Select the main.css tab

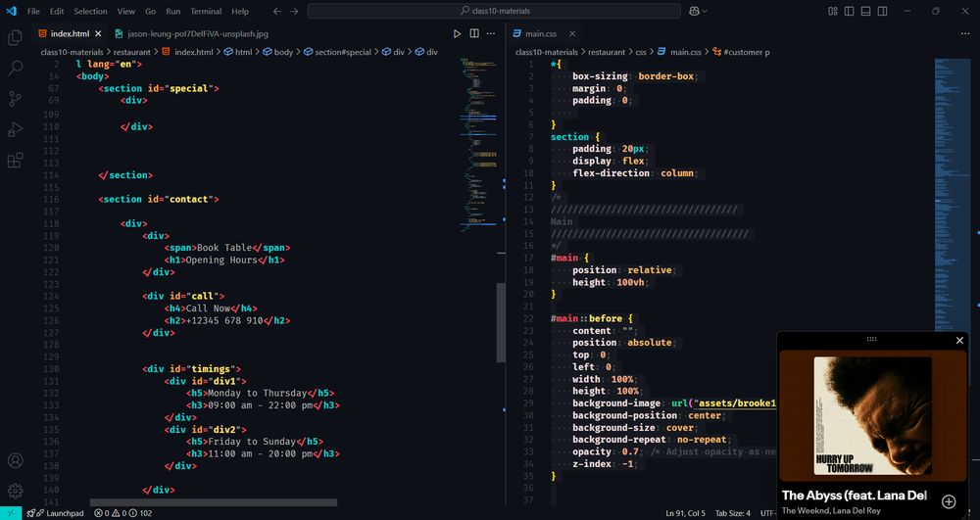544,33
